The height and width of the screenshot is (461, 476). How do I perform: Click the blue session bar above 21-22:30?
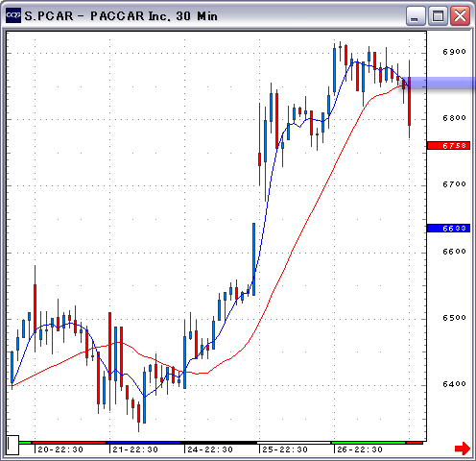[144, 443]
